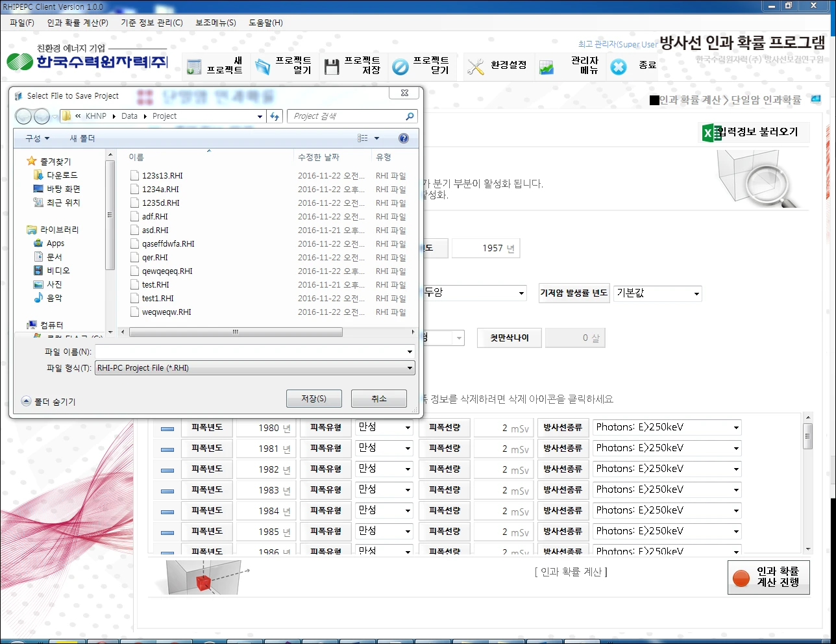Click the 종료 exit icon

tap(619, 66)
